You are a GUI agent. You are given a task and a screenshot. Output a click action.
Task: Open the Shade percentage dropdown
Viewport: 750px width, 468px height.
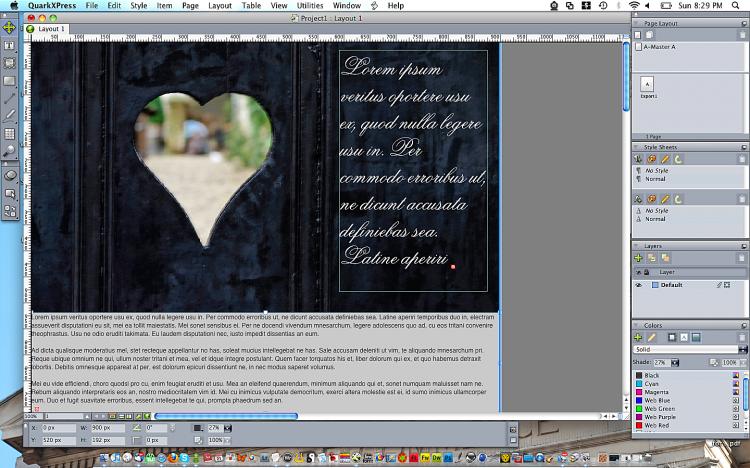click(675, 362)
